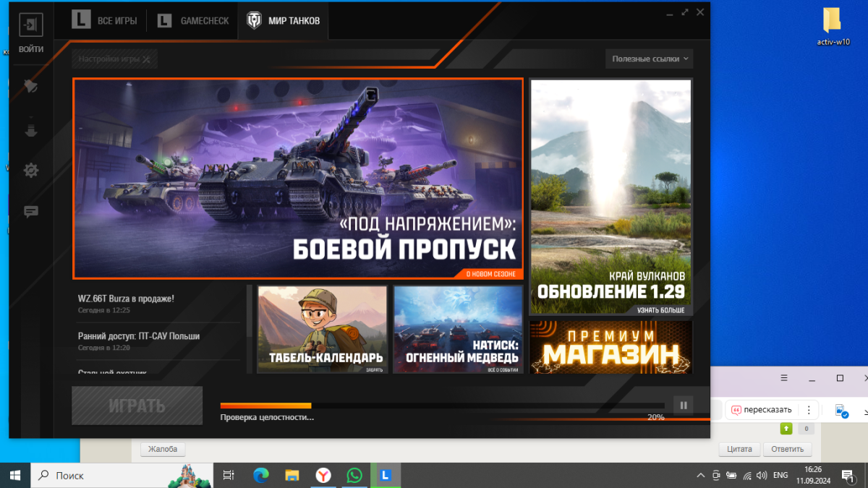868x488 pixels.
Task: Switch to the Все игры tab
Action: pos(106,21)
